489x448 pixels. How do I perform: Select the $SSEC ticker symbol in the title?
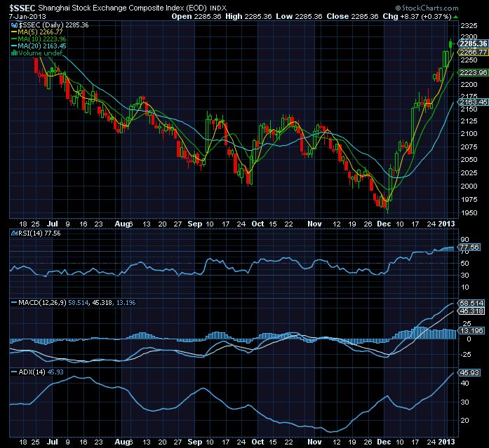coord(22,8)
